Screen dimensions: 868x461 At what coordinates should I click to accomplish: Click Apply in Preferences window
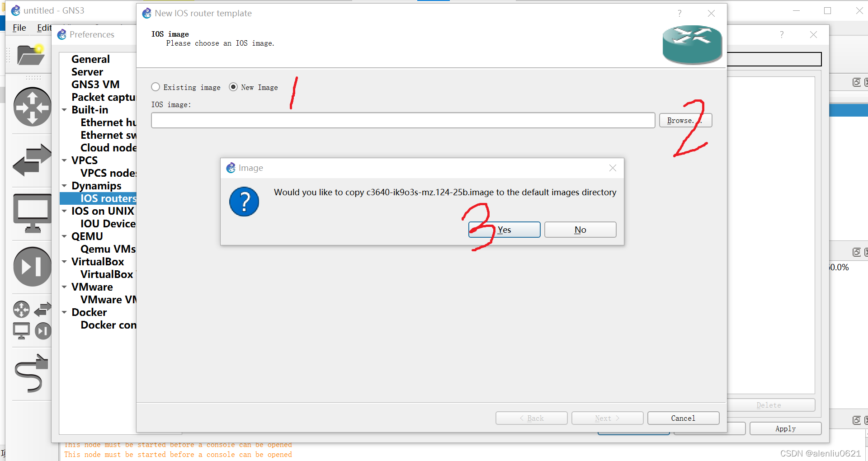pos(785,428)
